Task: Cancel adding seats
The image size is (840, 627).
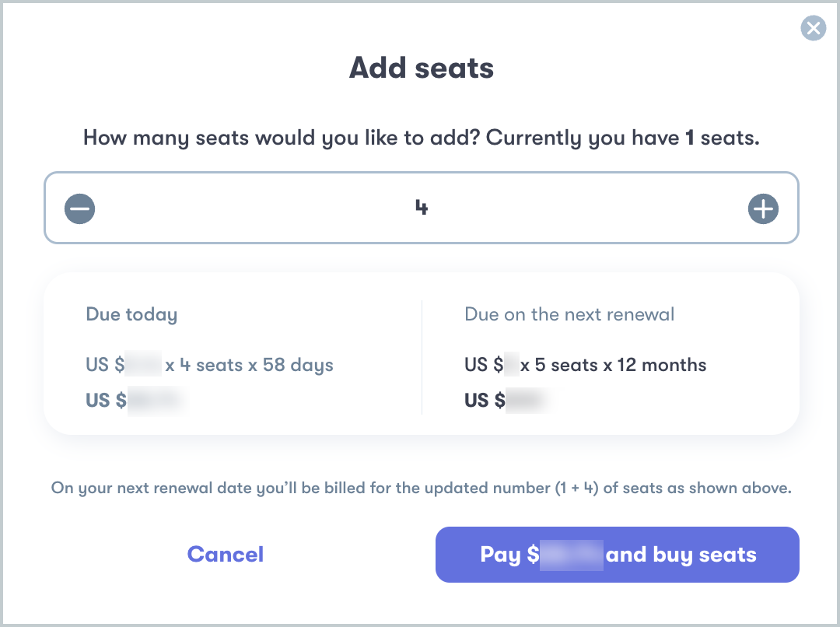Action: tap(225, 554)
